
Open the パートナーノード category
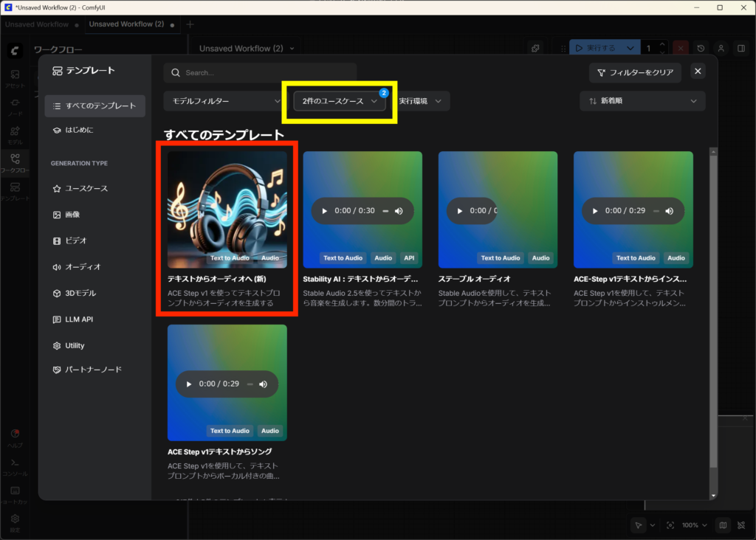click(x=93, y=370)
